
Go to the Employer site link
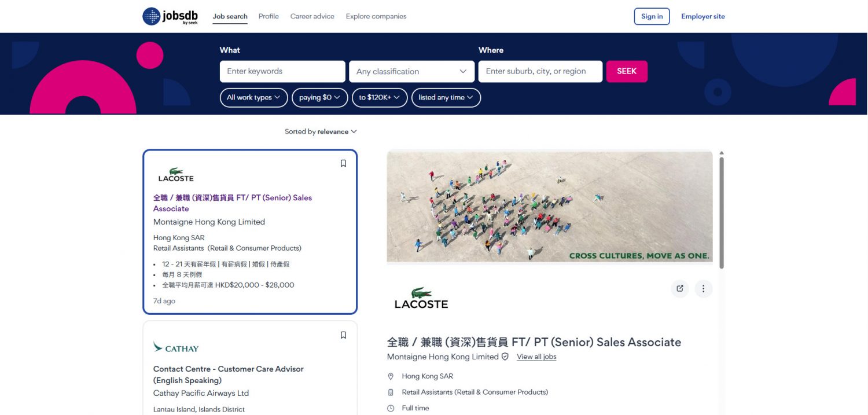[x=703, y=16]
